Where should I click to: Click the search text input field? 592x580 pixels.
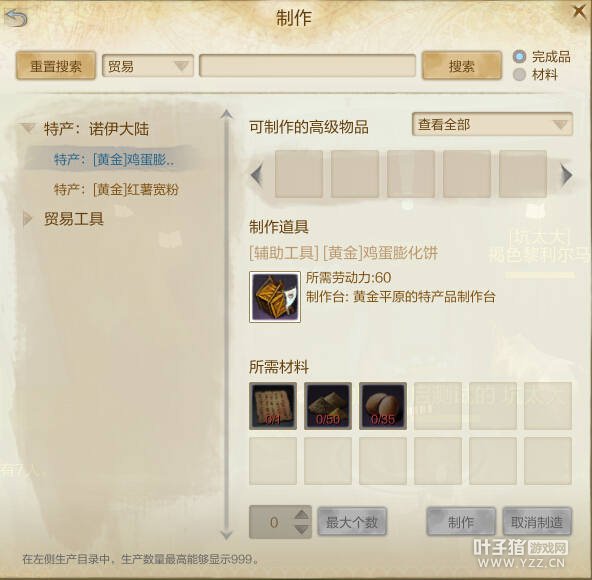pyautogui.click(x=307, y=66)
